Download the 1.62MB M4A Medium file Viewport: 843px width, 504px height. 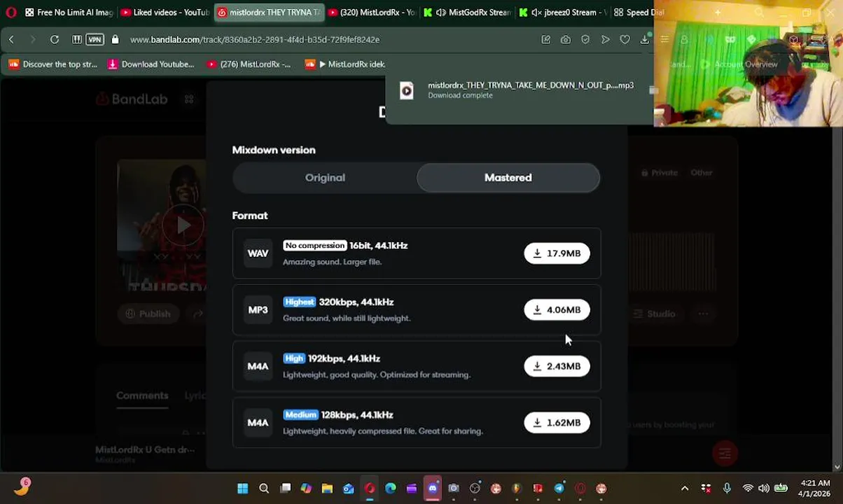click(x=557, y=423)
